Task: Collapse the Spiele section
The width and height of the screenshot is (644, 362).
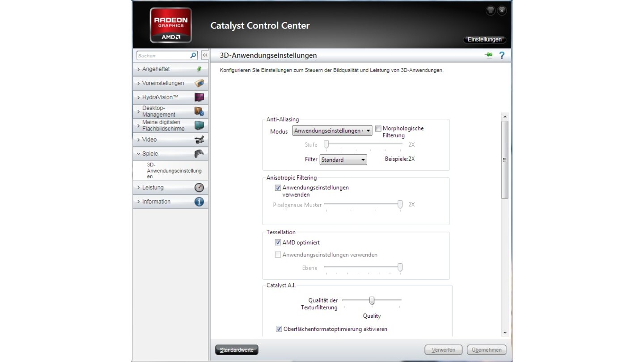Action: [x=170, y=153]
